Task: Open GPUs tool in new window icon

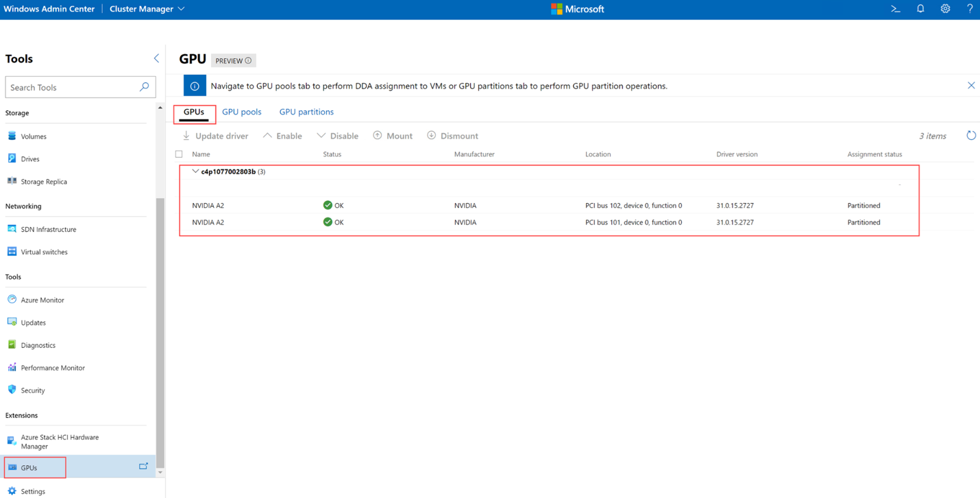Action: coord(143,466)
